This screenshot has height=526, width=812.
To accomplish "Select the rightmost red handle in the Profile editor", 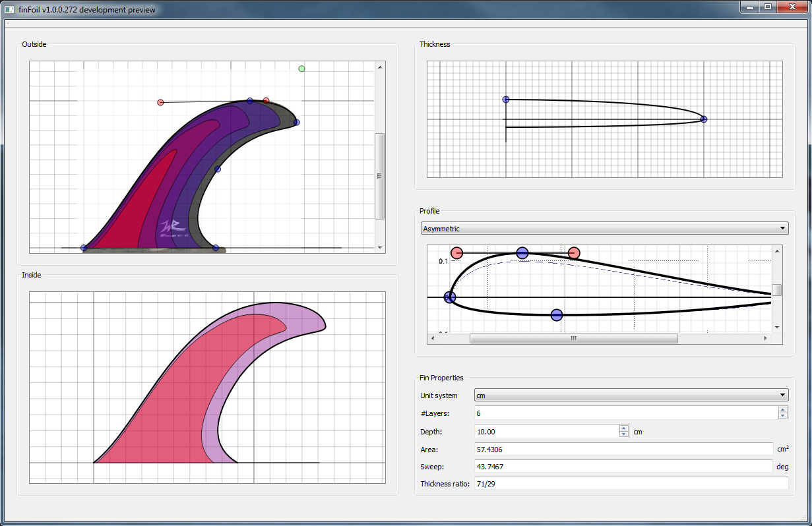I will (573, 252).
